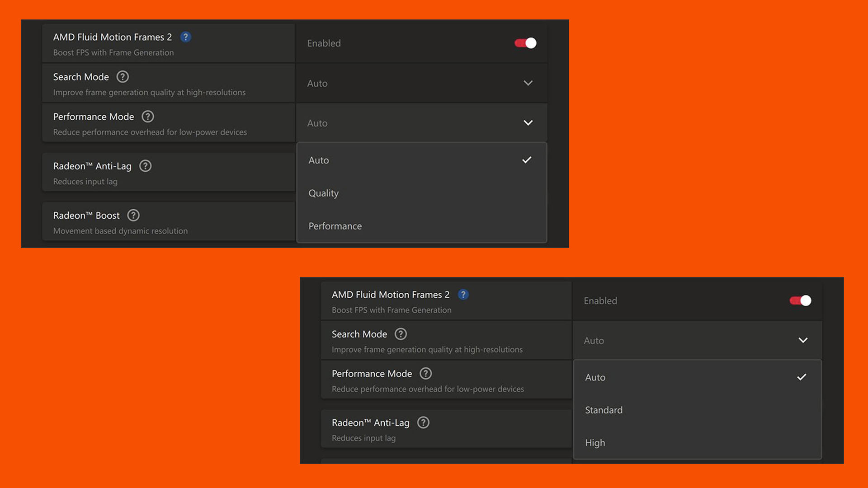Image resolution: width=868 pixels, height=488 pixels.
Task: Open Radeon Anti-Lag help icon in top panel
Action: [145, 166]
